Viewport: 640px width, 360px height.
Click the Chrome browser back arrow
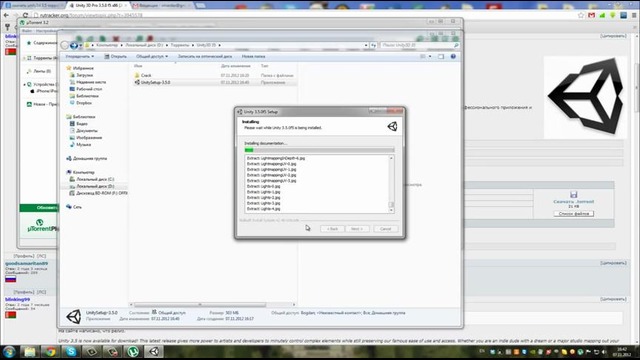(6, 15)
